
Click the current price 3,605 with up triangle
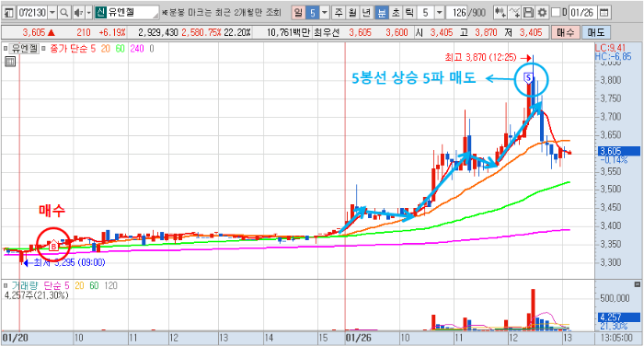(x=39, y=32)
